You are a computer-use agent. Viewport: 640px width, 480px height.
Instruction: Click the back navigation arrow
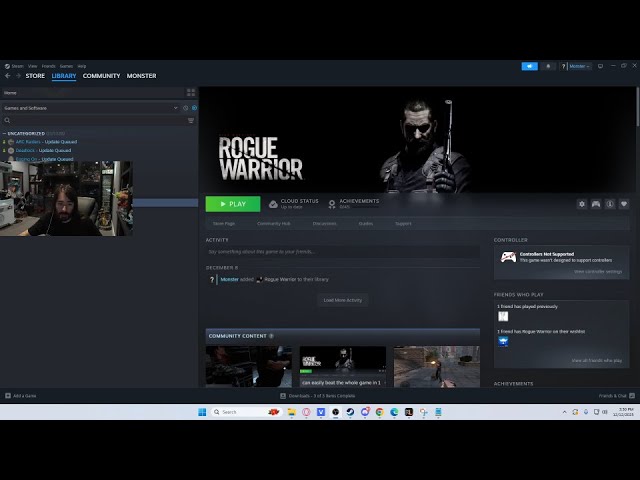[8, 76]
